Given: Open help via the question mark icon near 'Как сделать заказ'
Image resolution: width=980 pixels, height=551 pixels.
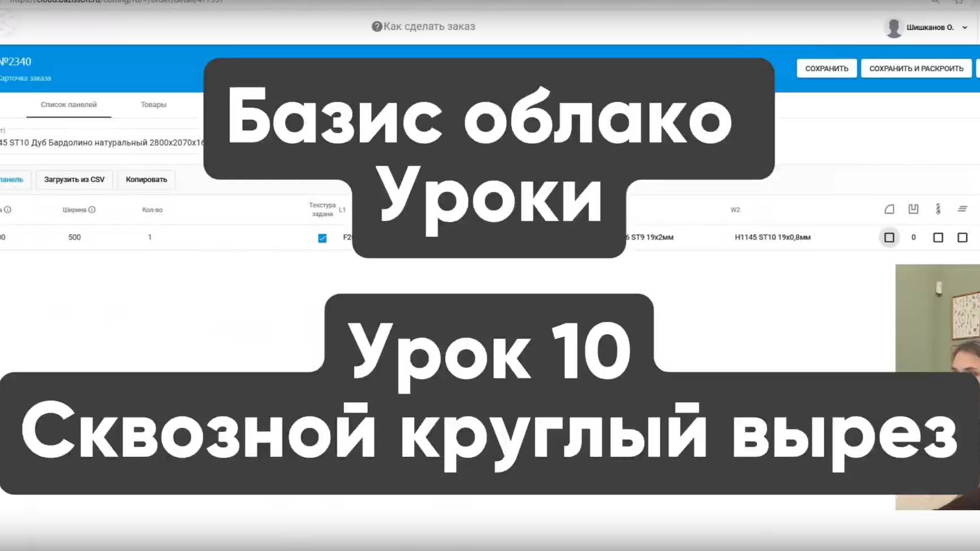Looking at the screenshot, I should tap(378, 26).
